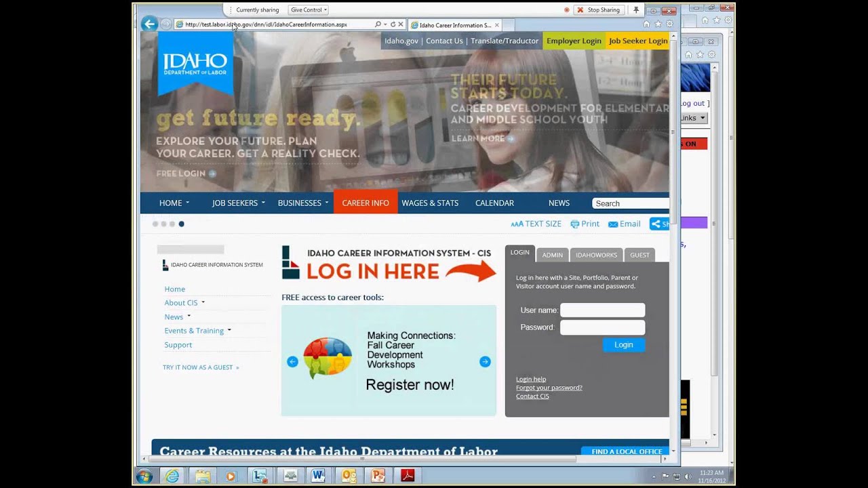Open the Contact CIS link
The width and height of the screenshot is (868, 488).
(532, 396)
